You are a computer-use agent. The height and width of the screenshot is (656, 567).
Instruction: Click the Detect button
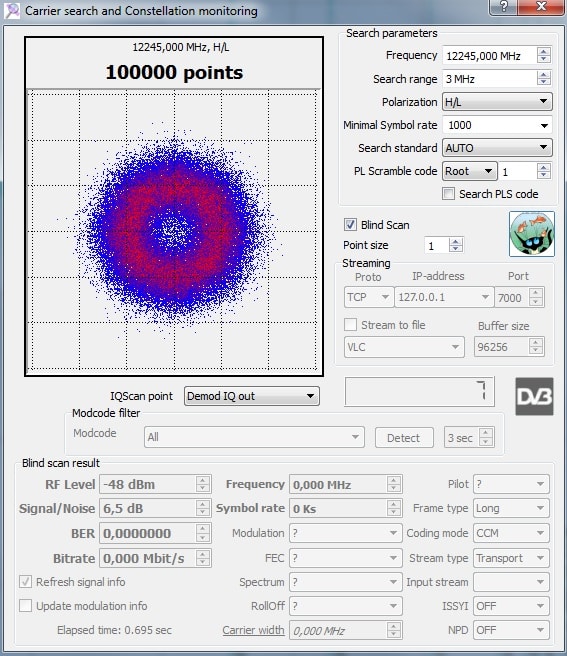(x=404, y=438)
